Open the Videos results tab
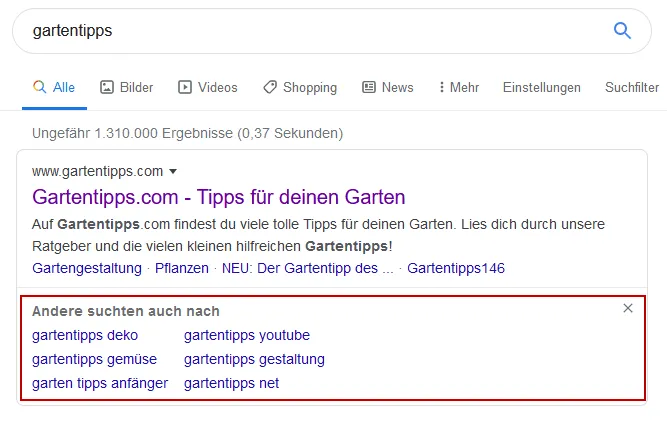This screenshot has width=667, height=430. click(x=208, y=88)
